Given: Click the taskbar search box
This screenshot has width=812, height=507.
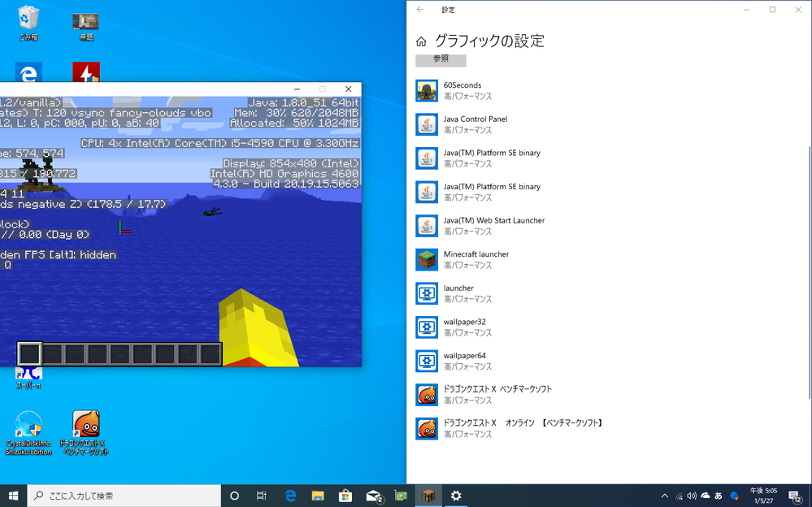Looking at the screenshot, I should coord(124,496).
